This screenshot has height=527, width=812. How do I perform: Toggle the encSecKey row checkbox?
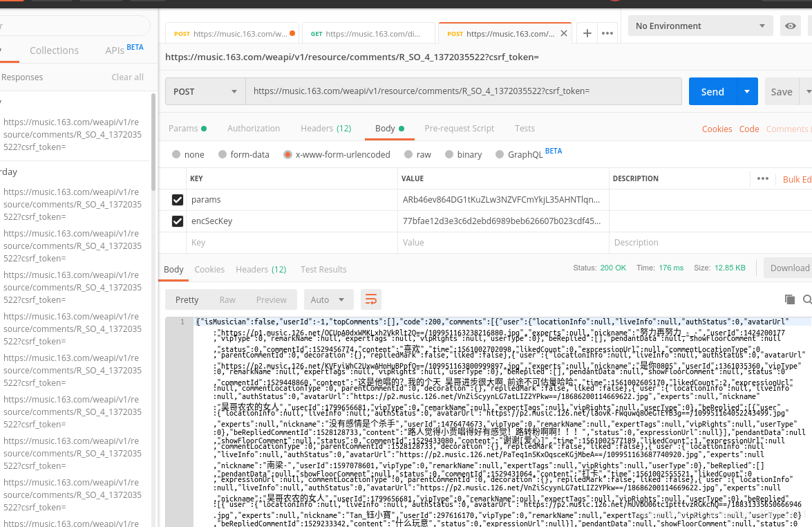(x=178, y=221)
